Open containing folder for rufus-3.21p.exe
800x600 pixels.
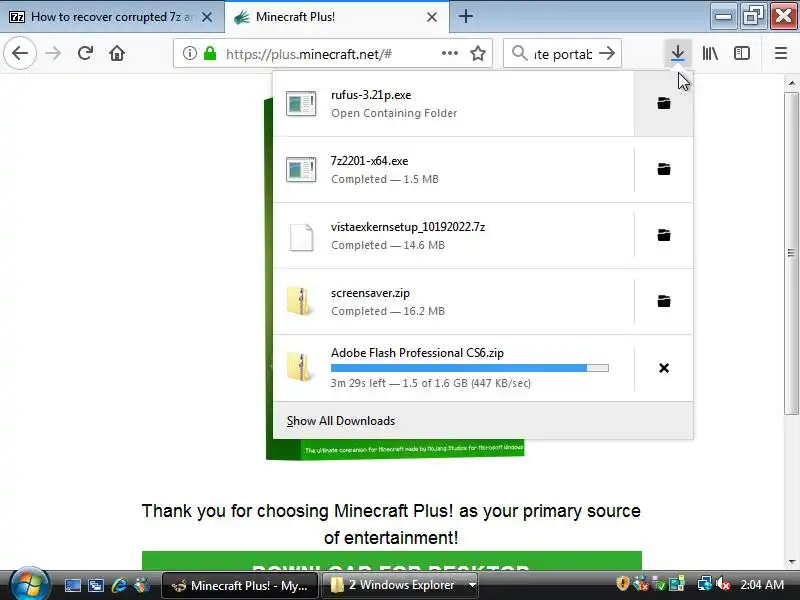(664, 104)
